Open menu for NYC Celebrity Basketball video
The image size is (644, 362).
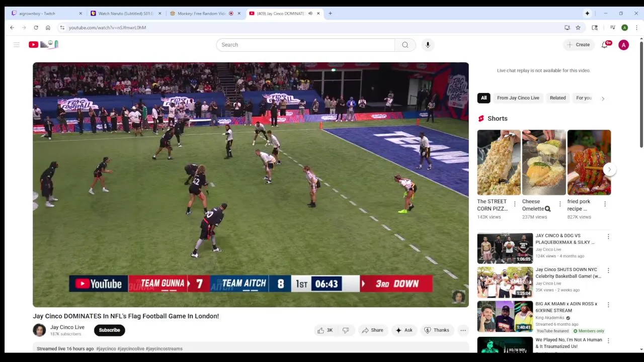click(x=608, y=270)
